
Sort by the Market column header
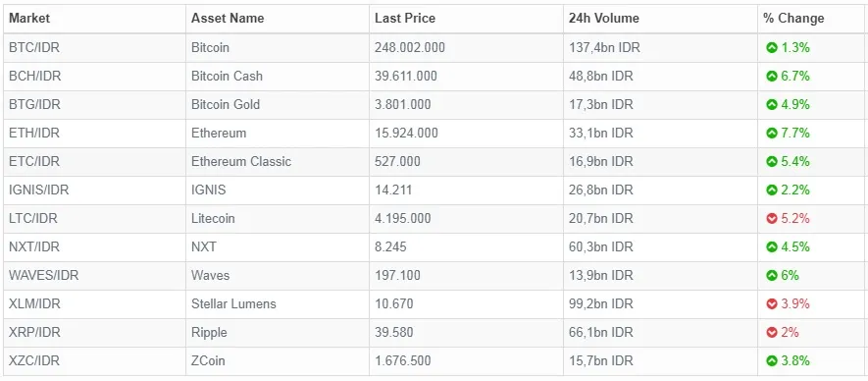[x=29, y=19]
